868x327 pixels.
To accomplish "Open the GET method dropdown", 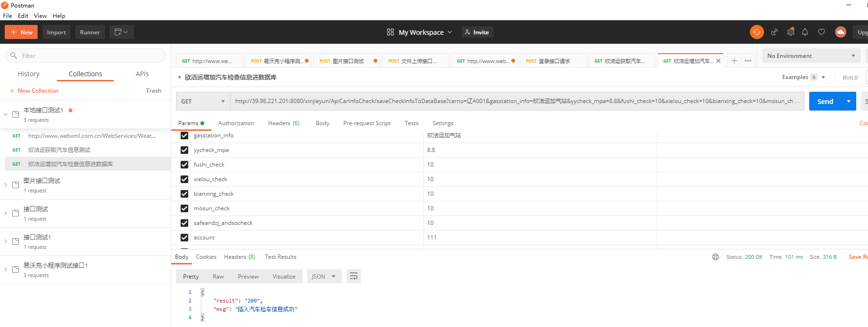I will point(203,101).
